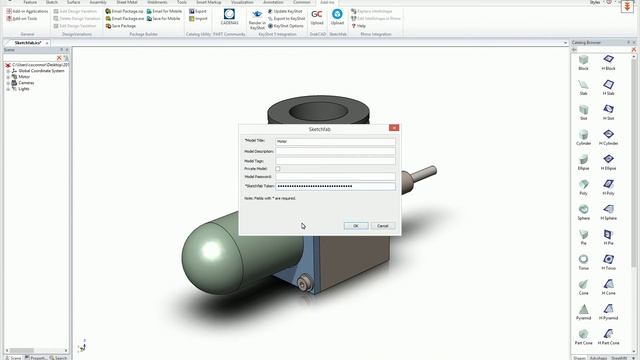Image resolution: width=640 pixels, height=360 pixels.
Task: Click Export to KeyShot
Action: coord(287,19)
